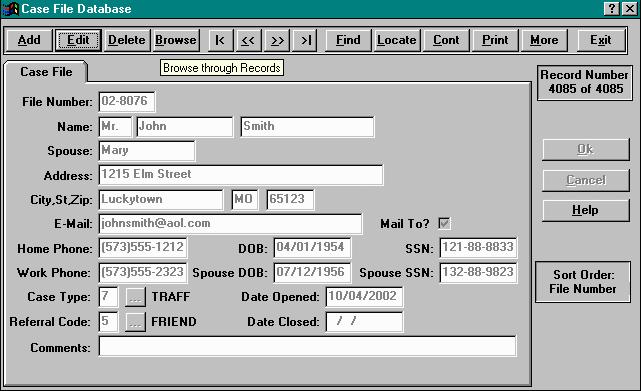Go to previous record with << button
The image size is (641, 391).
click(x=248, y=40)
